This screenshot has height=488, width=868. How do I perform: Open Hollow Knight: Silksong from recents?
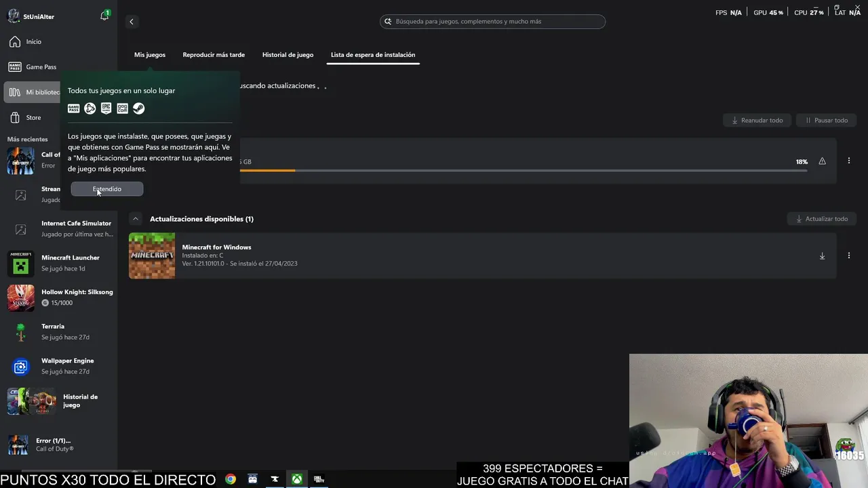[x=59, y=298]
